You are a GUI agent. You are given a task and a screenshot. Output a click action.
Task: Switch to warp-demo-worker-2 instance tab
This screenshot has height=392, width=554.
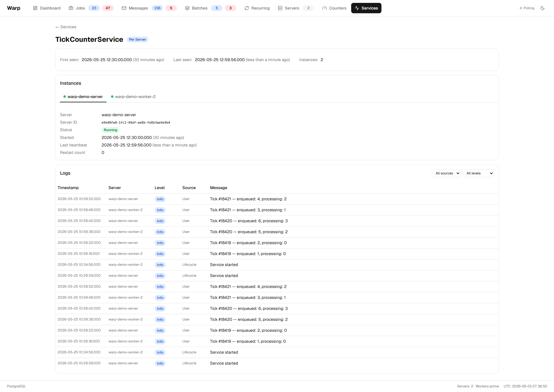coord(133,97)
